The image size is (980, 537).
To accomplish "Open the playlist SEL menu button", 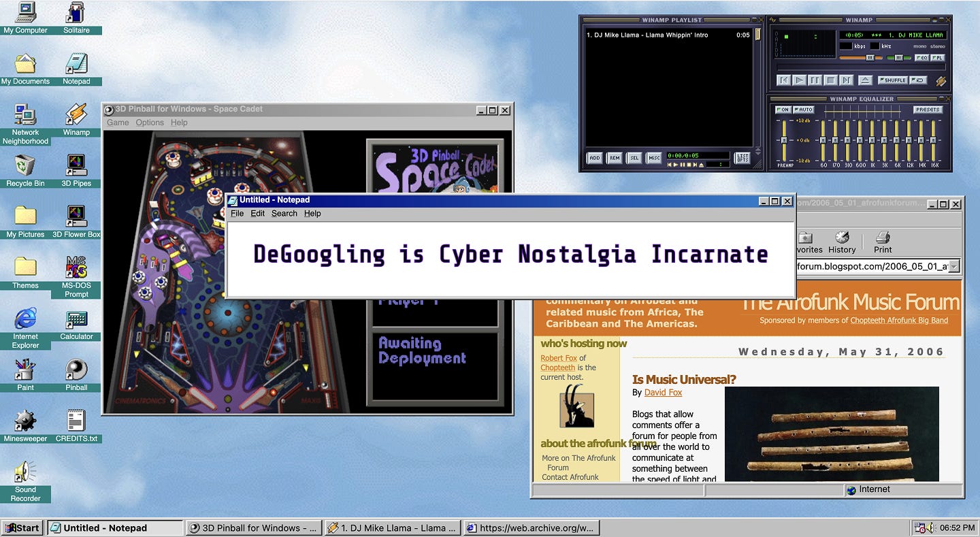I will pyautogui.click(x=634, y=158).
